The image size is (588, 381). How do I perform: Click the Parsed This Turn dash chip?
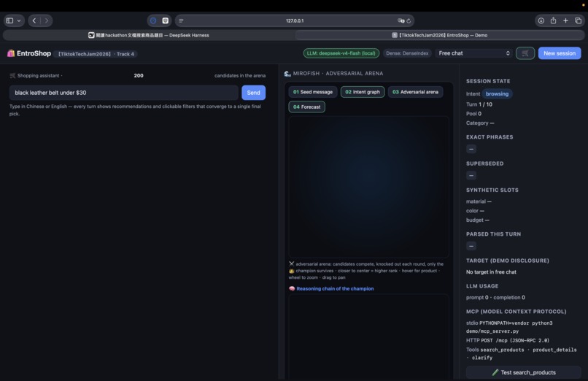(x=471, y=246)
